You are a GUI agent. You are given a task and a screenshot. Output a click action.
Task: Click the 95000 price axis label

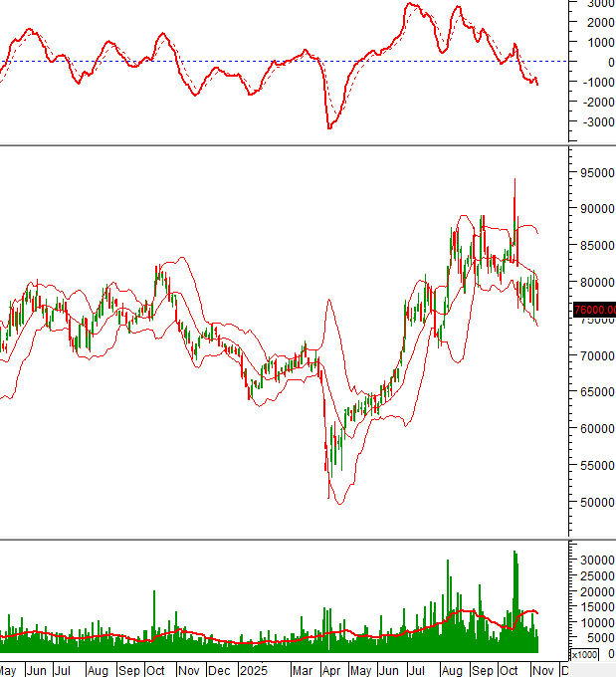[594, 173]
